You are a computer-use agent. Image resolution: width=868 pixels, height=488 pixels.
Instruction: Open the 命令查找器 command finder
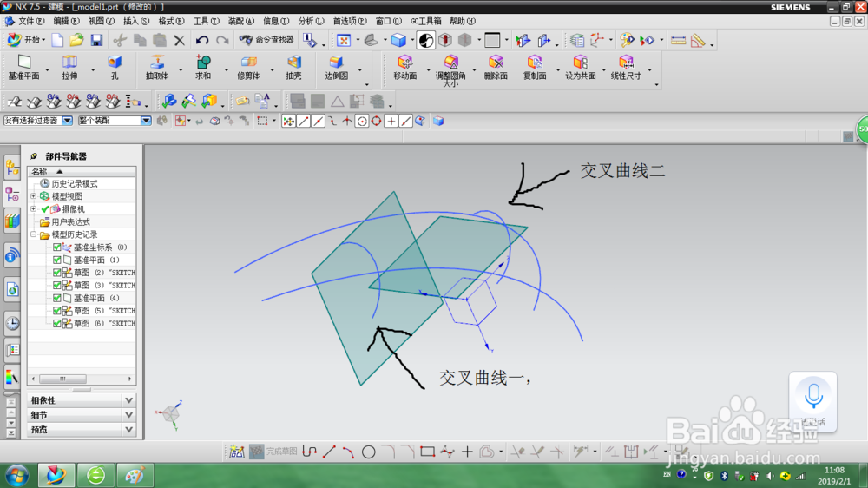[266, 40]
